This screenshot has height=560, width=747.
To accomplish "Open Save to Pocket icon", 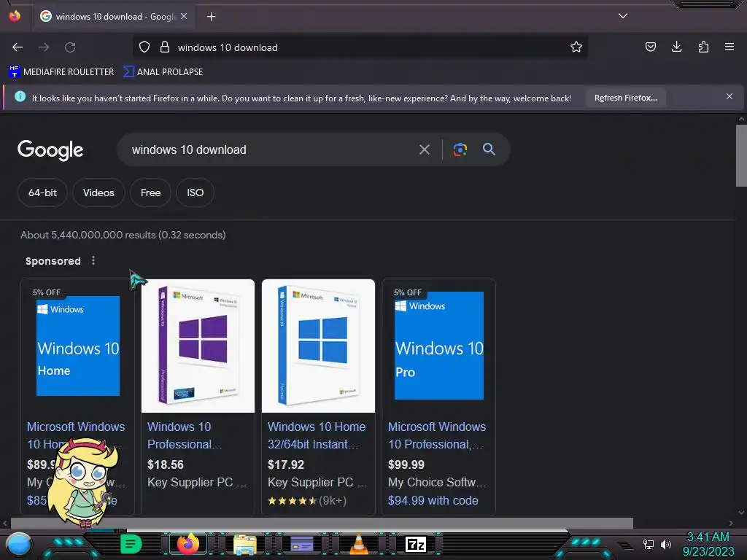I will point(650,47).
